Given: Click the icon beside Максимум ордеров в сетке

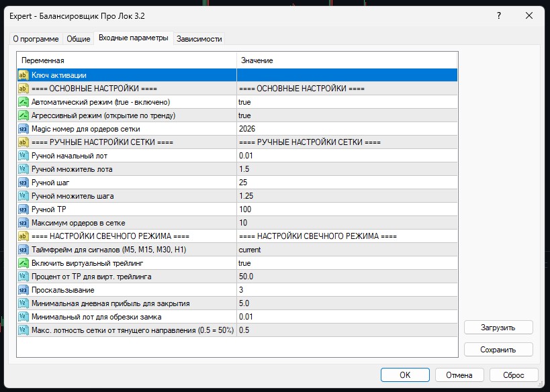Looking at the screenshot, I should 23,223.
